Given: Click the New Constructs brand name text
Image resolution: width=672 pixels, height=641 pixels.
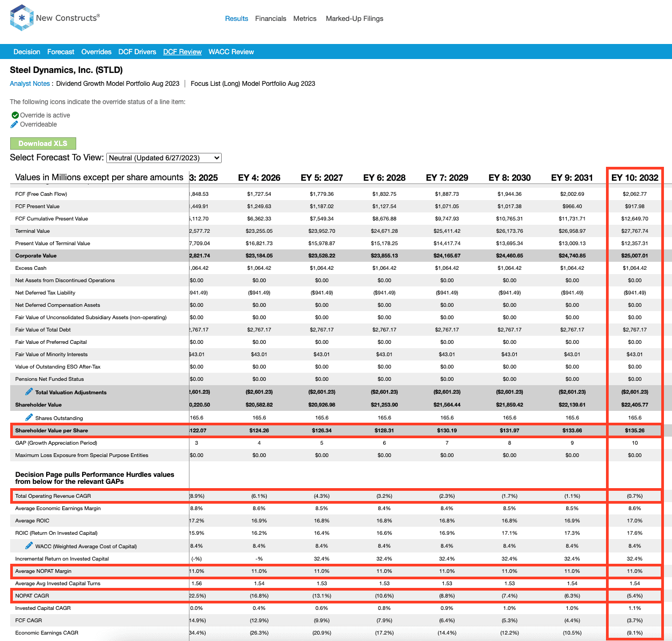Looking at the screenshot, I should pos(68,18).
